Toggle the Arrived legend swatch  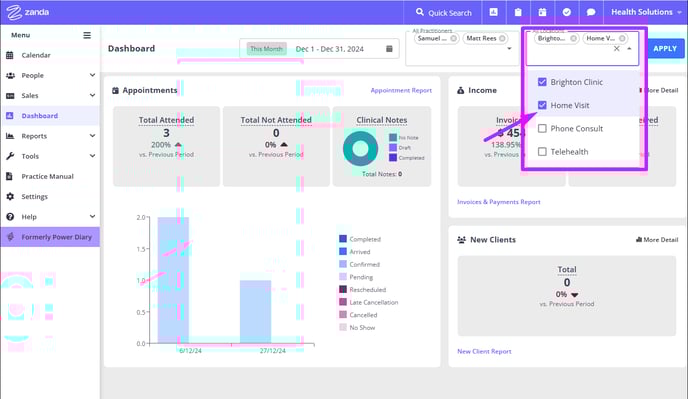coord(343,252)
